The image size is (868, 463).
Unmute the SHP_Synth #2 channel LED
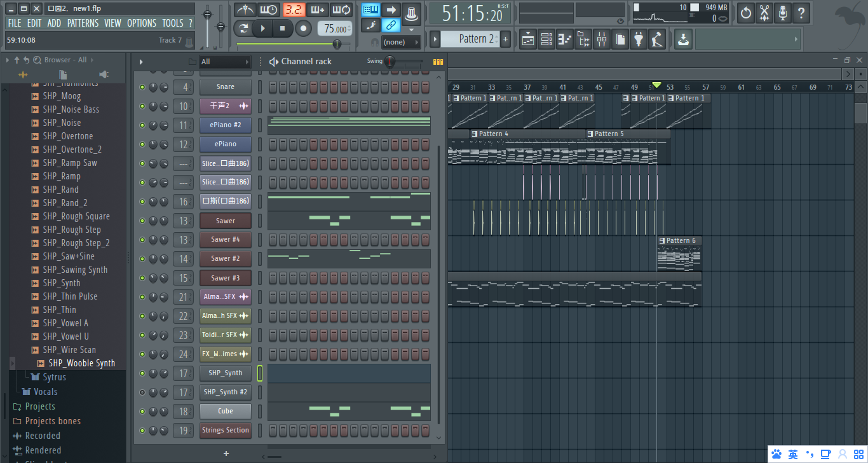pyautogui.click(x=142, y=392)
